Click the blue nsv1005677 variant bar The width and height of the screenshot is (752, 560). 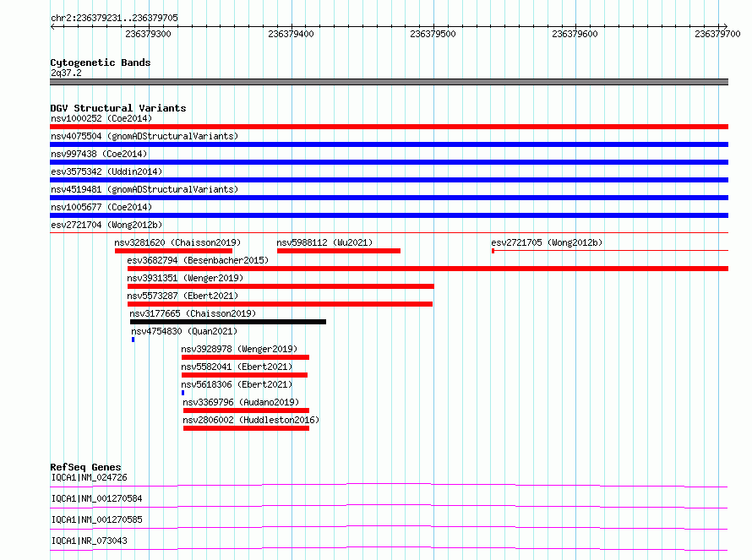pos(389,215)
